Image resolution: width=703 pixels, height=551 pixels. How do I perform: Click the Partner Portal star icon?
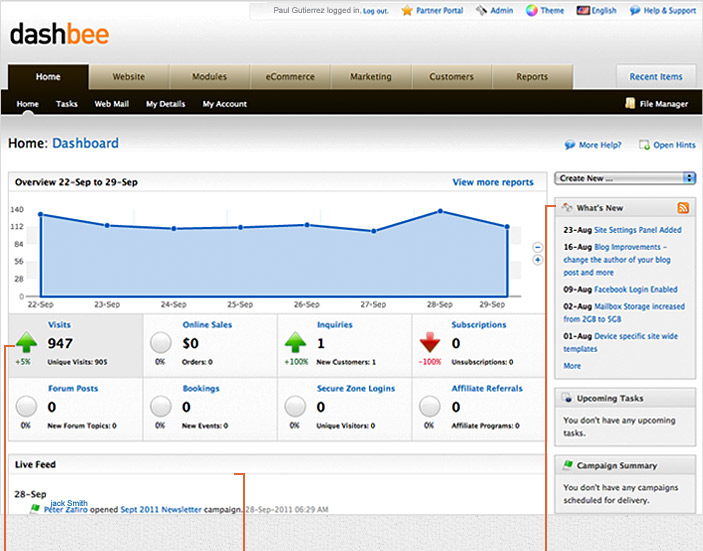[407, 10]
